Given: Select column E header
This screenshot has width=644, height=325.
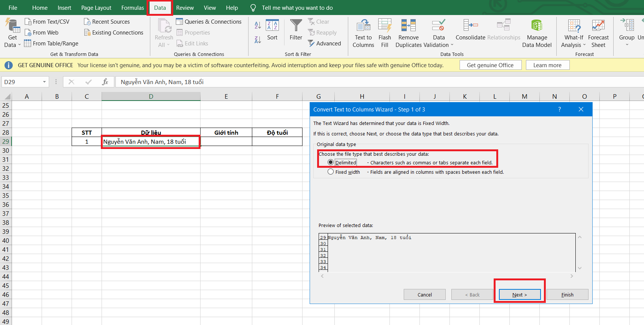Looking at the screenshot, I should tap(226, 96).
